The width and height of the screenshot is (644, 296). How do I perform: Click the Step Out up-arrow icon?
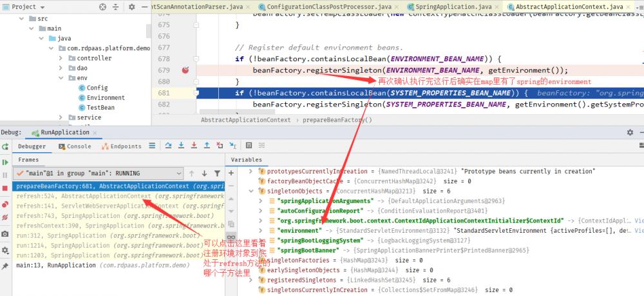click(207, 146)
